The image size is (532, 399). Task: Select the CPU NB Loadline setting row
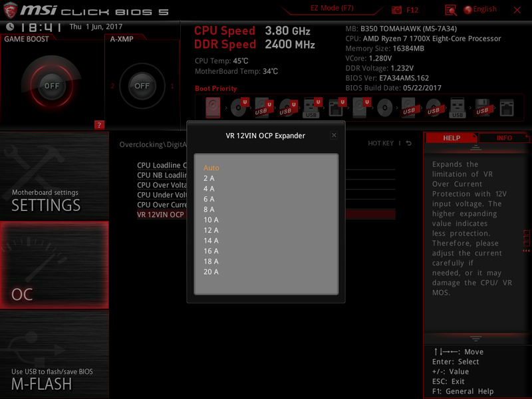(162, 175)
